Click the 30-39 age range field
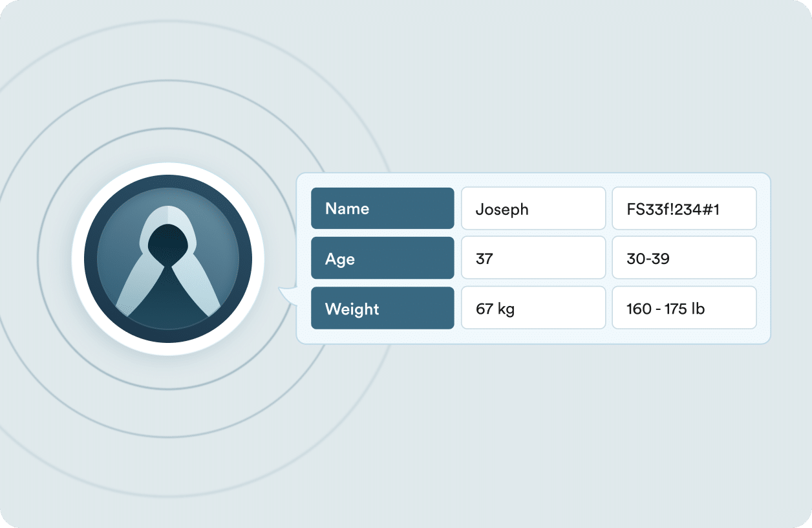Image resolution: width=812 pixels, height=528 pixels. click(x=684, y=258)
